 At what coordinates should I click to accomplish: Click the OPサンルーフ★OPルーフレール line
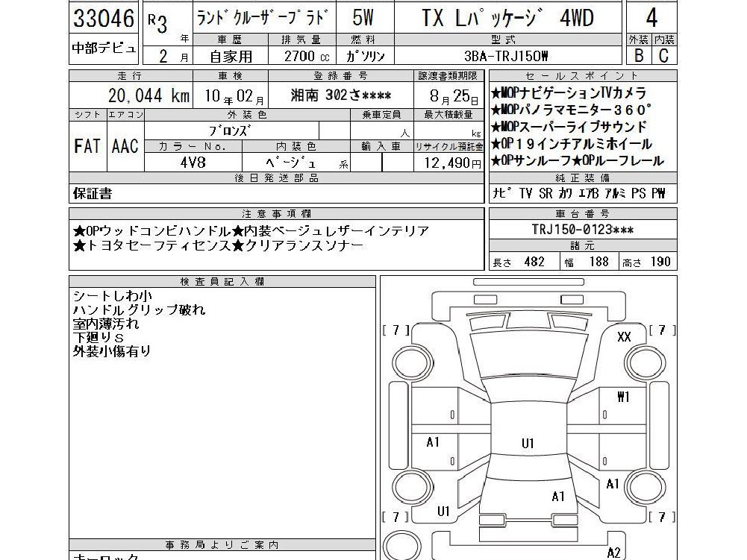577,161
